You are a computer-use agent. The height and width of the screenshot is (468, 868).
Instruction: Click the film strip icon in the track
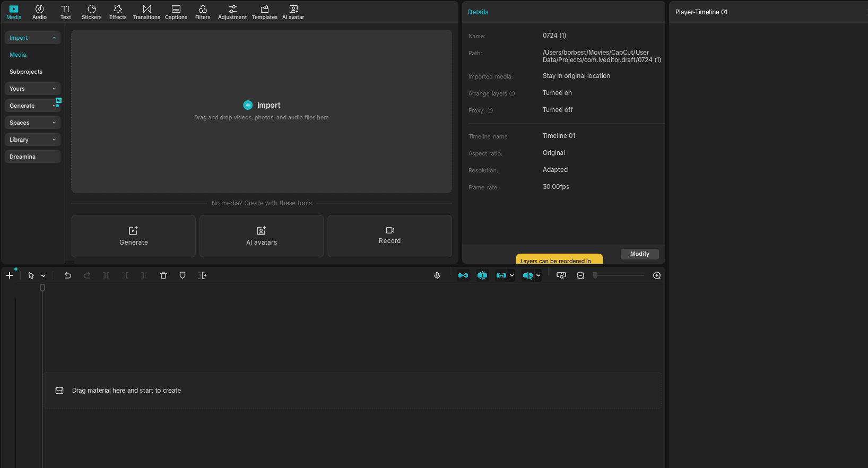(59, 391)
